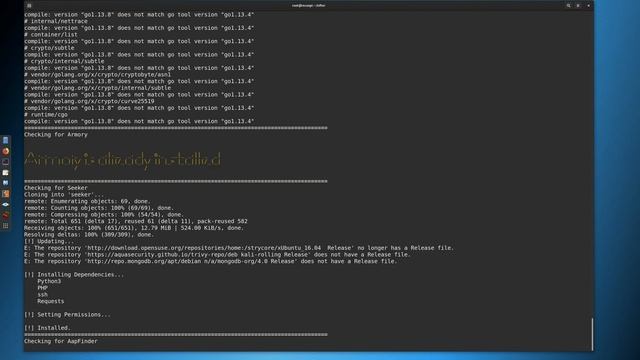Click 'remote: Enumerating objects: 69' line

pyautogui.click(x=87, y=201)
